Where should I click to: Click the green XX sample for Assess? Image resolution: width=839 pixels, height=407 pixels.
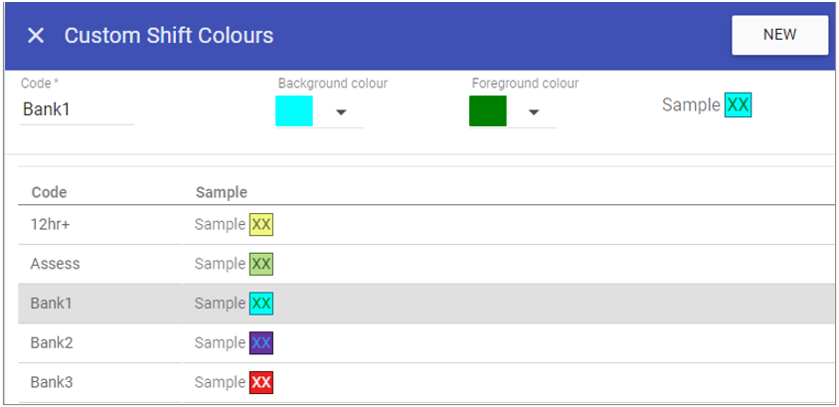(261, 264)
